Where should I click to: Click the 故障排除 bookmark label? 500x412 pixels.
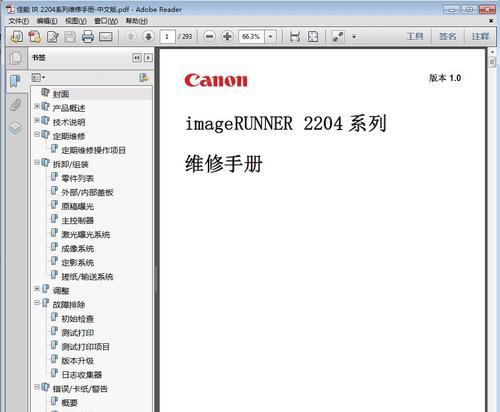[69, 305]
